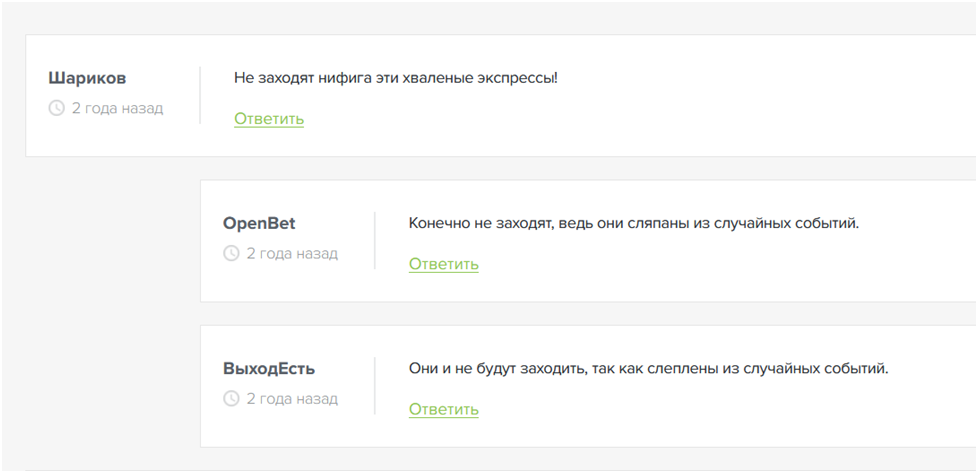
Task: Click the vertical divider in ВыходЕсть's reply
Action: [375, 385]
